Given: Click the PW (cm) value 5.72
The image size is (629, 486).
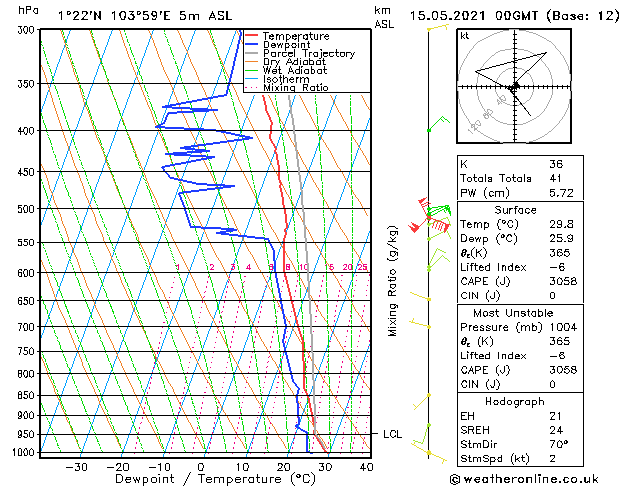Looking at the screenshot, I should [x=562, y=193].
